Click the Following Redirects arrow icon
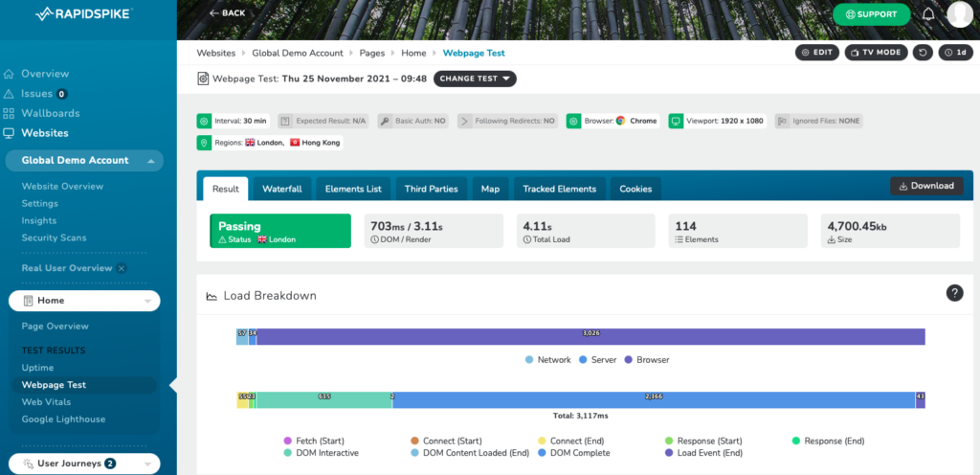 464,122
